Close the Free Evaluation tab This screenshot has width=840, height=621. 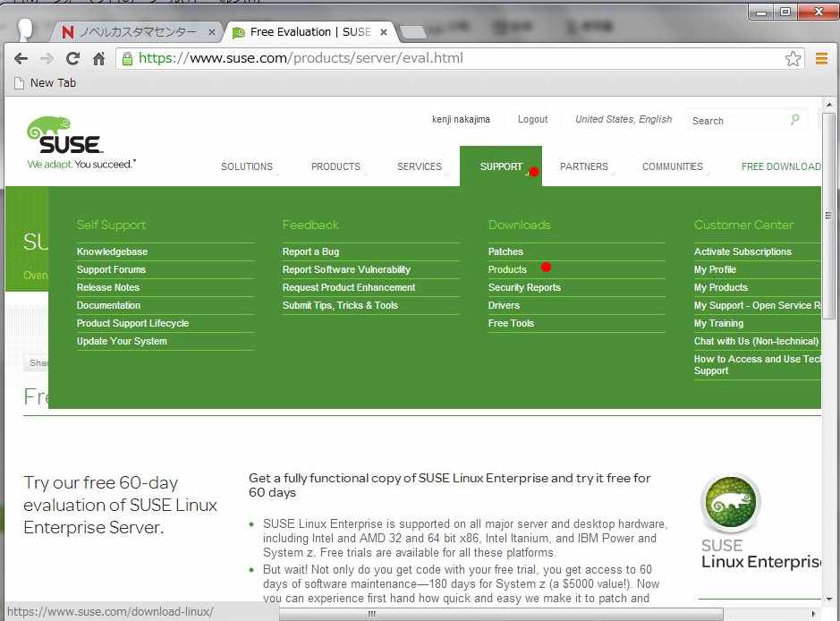384,32
